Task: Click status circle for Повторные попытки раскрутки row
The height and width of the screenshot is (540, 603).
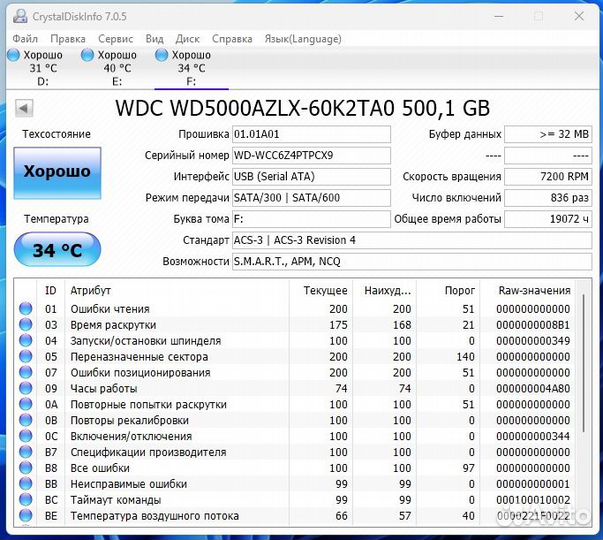Action: pos(26,404)
